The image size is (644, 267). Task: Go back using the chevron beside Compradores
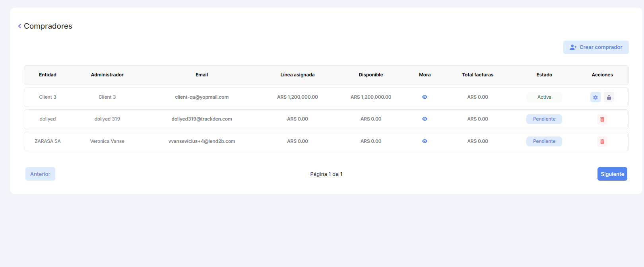point(19,26)
